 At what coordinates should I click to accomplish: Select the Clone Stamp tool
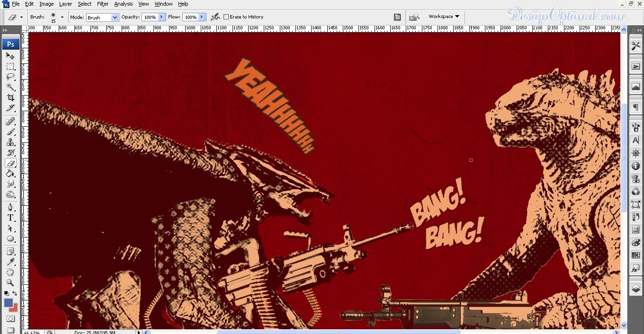pyautogui.click(x=10, y=142)
